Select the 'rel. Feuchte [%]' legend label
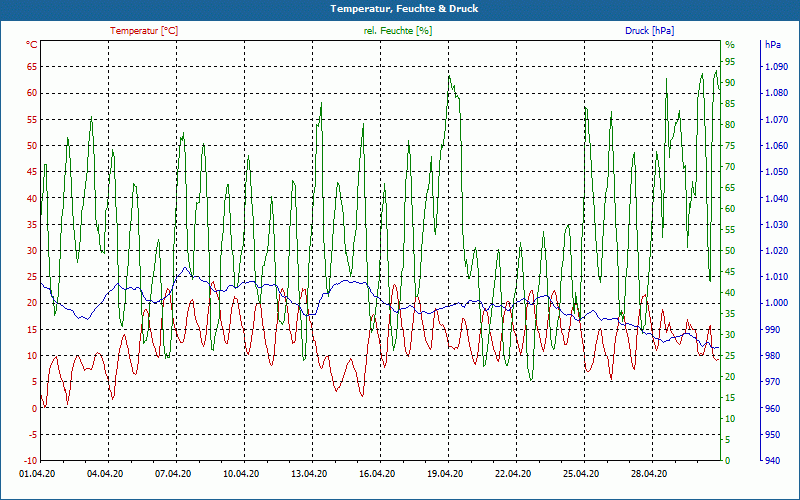The width and height of the screenshot is (800, 500). tap(397, 31)
